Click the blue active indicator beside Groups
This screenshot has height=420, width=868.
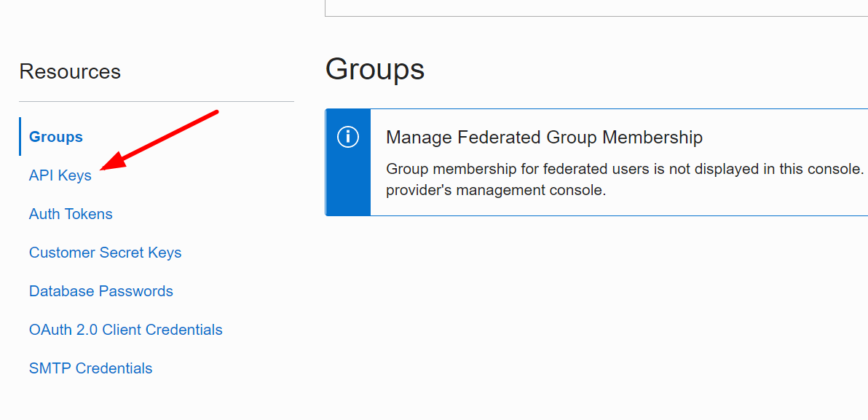[x=20, y=137]
